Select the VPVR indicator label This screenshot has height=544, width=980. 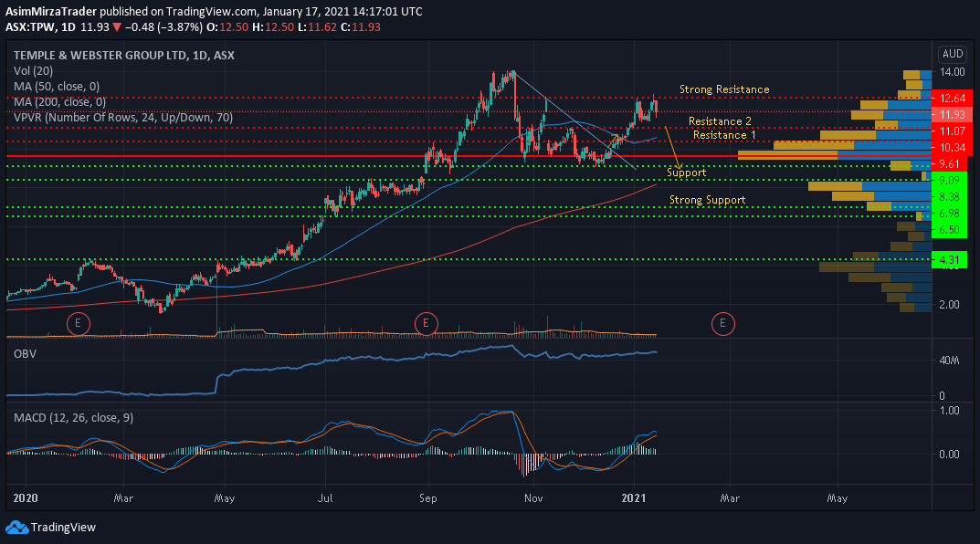pyautogui.click(x=123, y=118)
